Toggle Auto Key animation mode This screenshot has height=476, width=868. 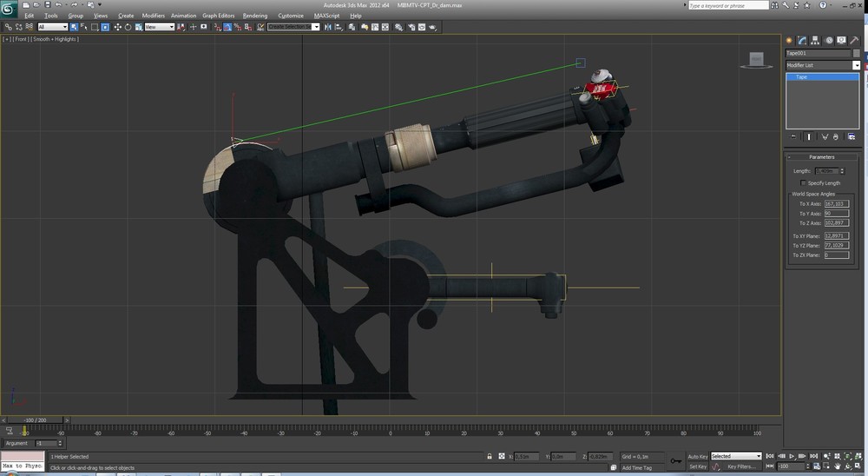coord(697,456)
